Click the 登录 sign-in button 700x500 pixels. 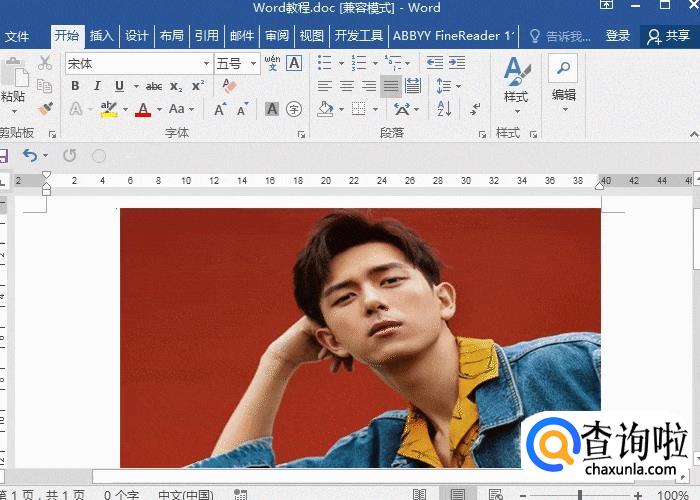pyautogui.click(x=618, y=36)
